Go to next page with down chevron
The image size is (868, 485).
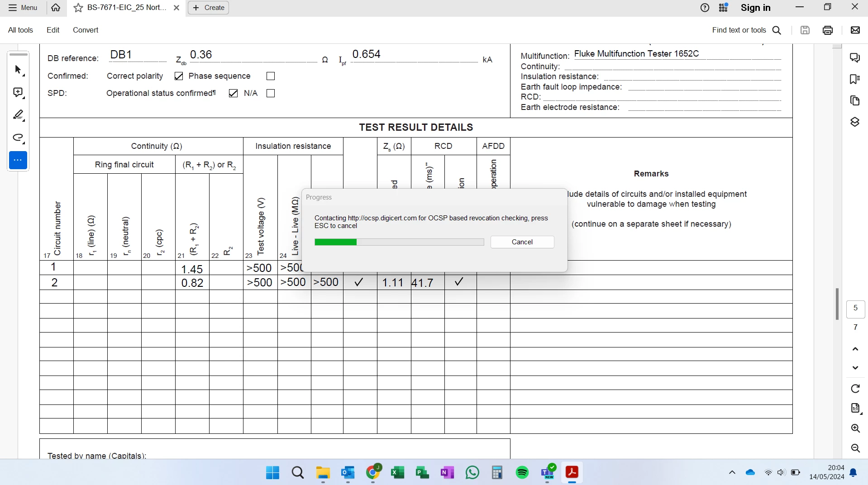pyautogui.click(x=855, y=368)
